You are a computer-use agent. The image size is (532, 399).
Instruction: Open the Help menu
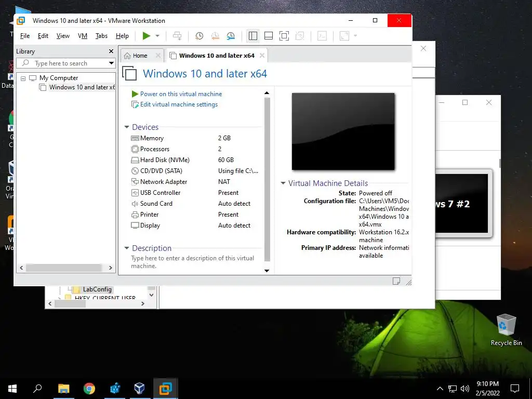pos(122,36)
